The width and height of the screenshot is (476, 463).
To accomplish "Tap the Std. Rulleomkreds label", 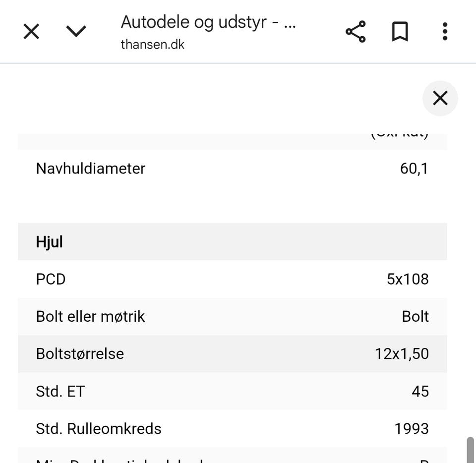I will pos(99,428).
